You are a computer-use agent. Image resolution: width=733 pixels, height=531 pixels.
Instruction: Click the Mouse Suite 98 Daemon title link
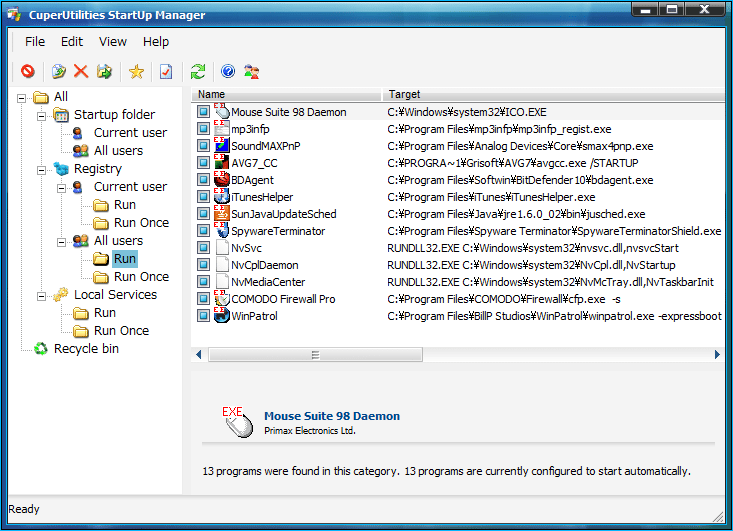coord(332,416)
